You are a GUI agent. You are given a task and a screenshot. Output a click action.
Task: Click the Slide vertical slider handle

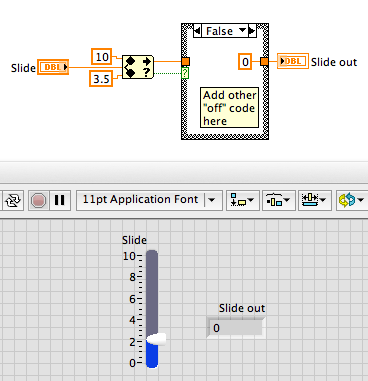(156, 339)
